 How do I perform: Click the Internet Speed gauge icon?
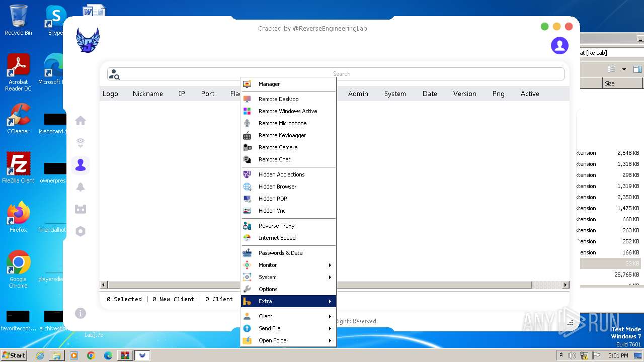pyautogui.click(x=247, y=238)
